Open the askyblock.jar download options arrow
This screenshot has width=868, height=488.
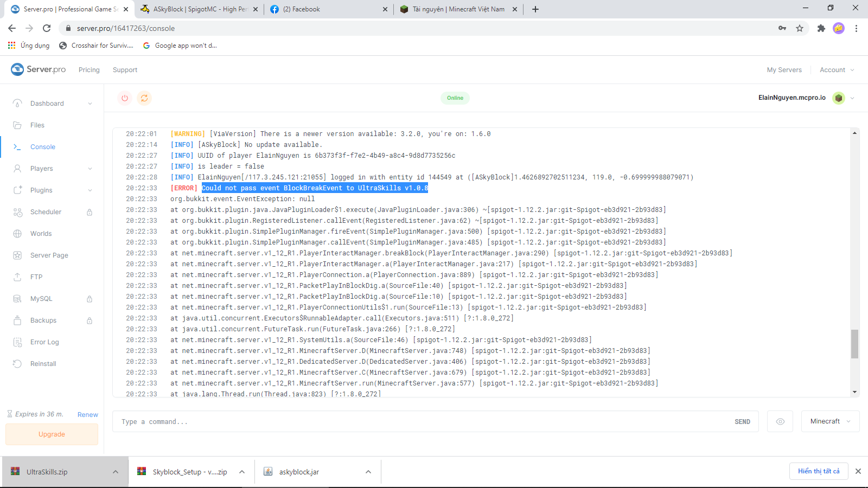368,472
